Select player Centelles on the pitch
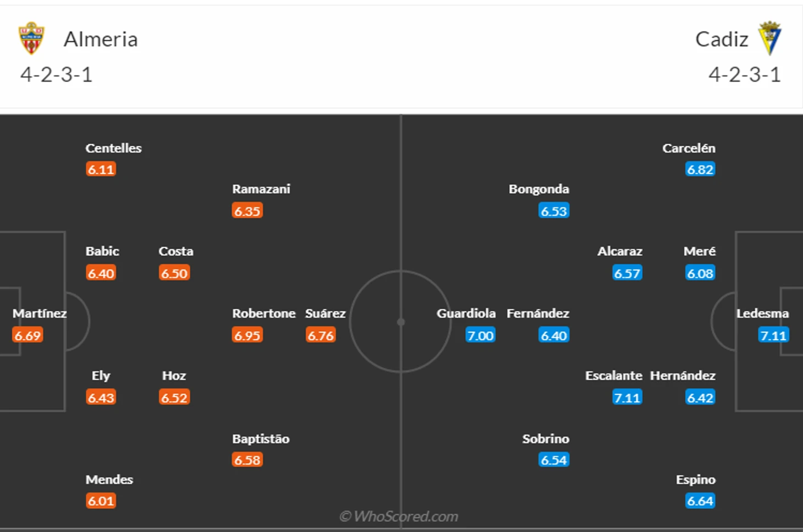Viewport: 803px width, 532px height. [x=113, y=148]
